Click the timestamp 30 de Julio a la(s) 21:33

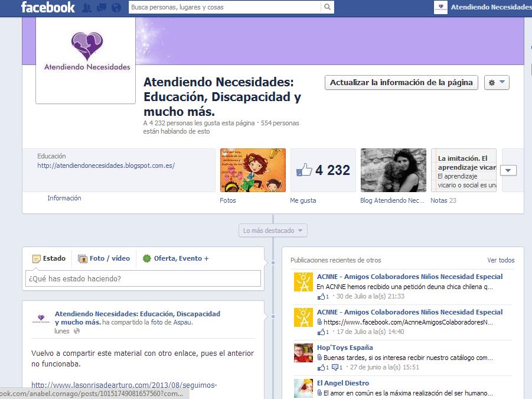click(x=370, y=296)
